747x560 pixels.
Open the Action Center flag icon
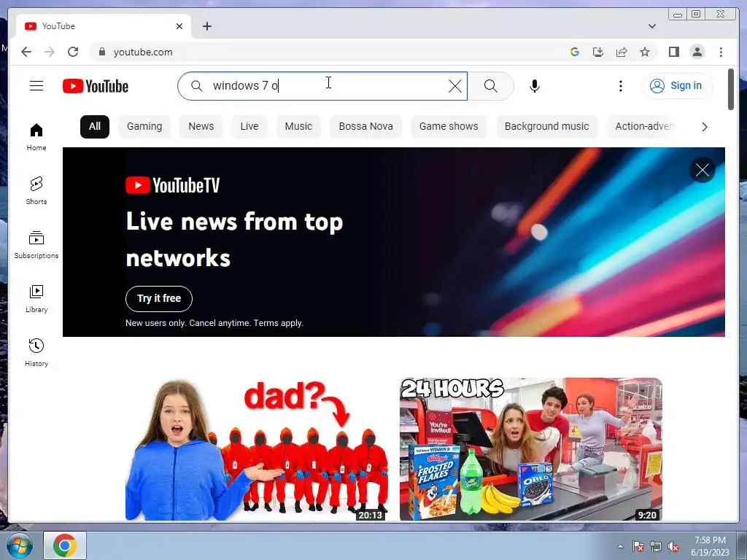tap(638, 546)
